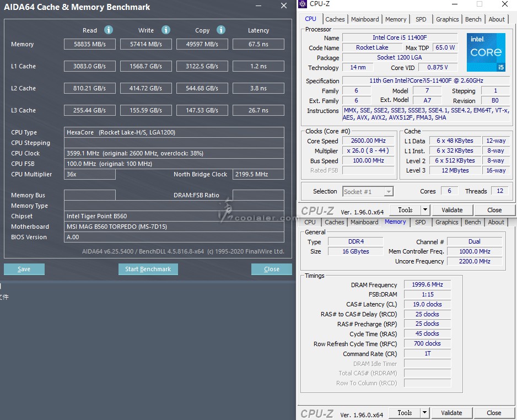Click the Package value Socket 1200 LGA
The width and height of the screenshot is (517, 420).
[400, 57]
